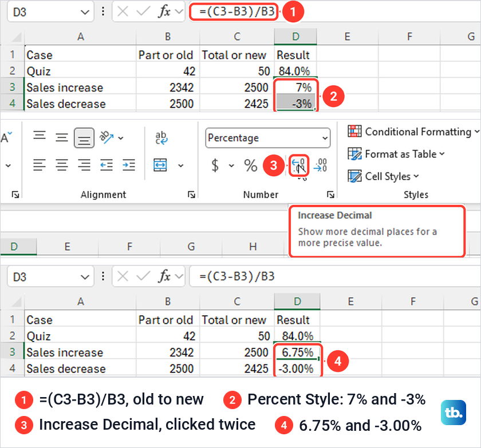Open the Name Box dropdown in upper worksheet
The height and width of the screenshot is (448, 481).
84,12
